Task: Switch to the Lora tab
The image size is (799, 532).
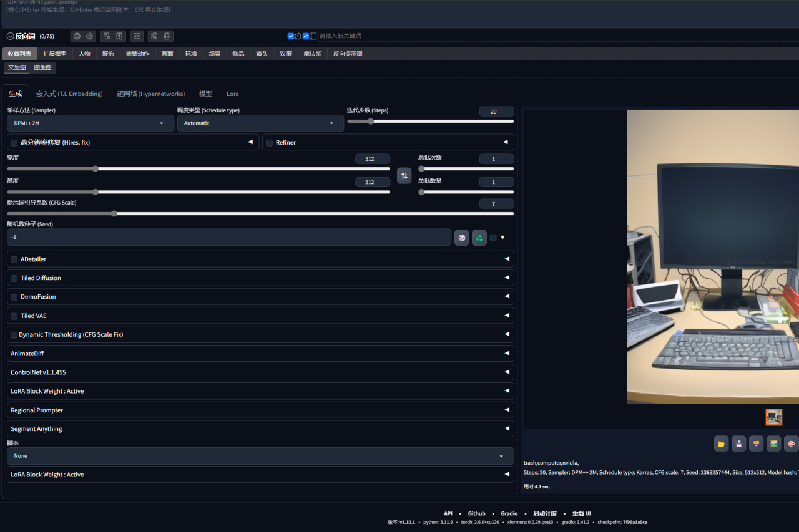Action: click(232, 94)
